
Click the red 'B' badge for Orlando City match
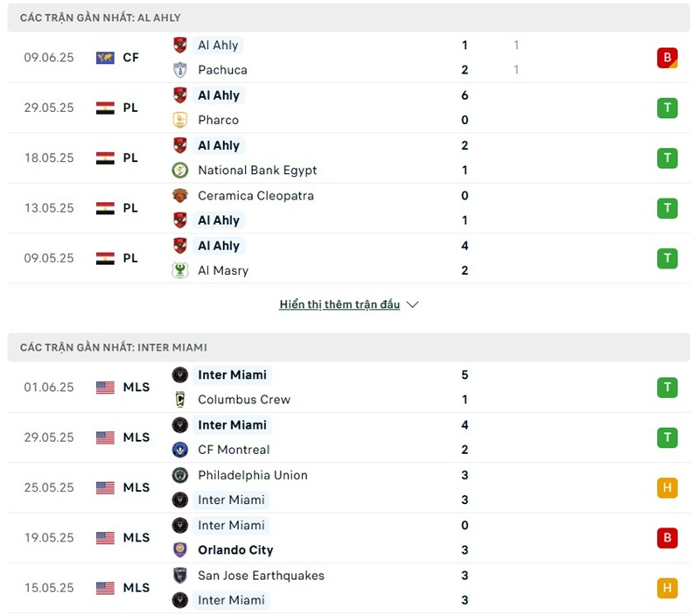click(668, 538)
